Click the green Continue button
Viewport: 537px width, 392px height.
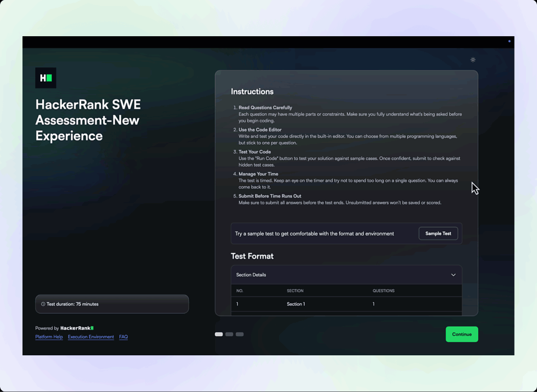tap(462, 334)
